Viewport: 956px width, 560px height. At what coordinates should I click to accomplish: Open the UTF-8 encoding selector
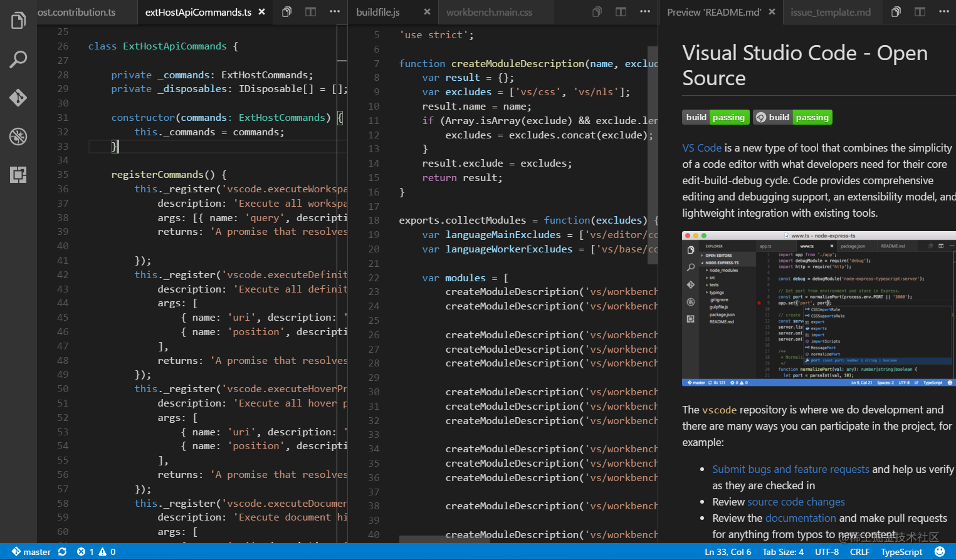tap(826, 552)
